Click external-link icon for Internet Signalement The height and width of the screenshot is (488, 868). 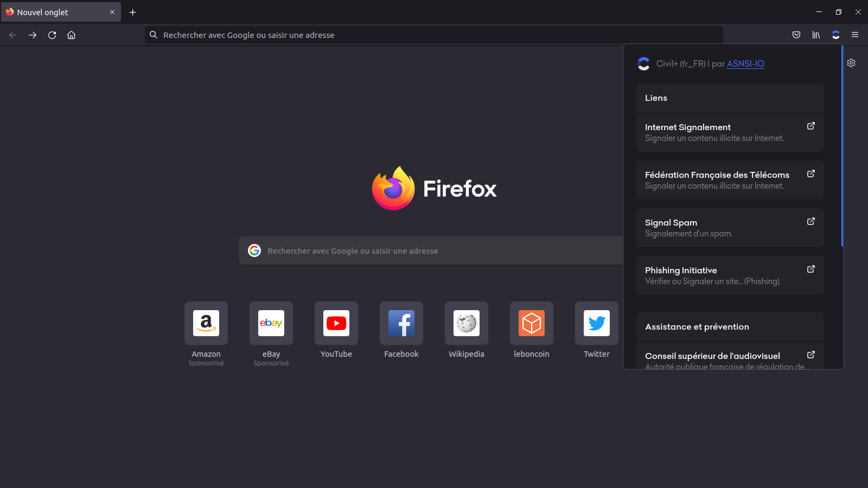click(811, 126)
